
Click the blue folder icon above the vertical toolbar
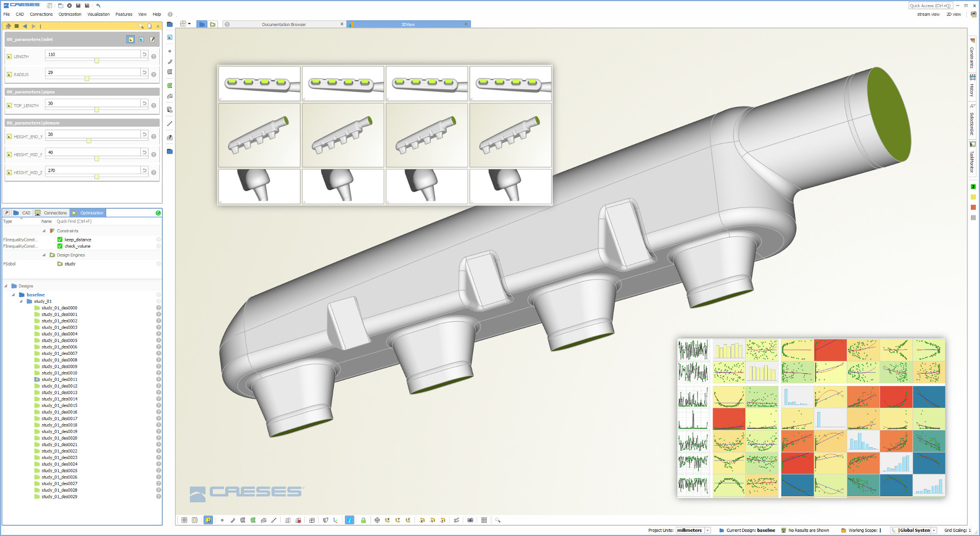coord(170,25)
